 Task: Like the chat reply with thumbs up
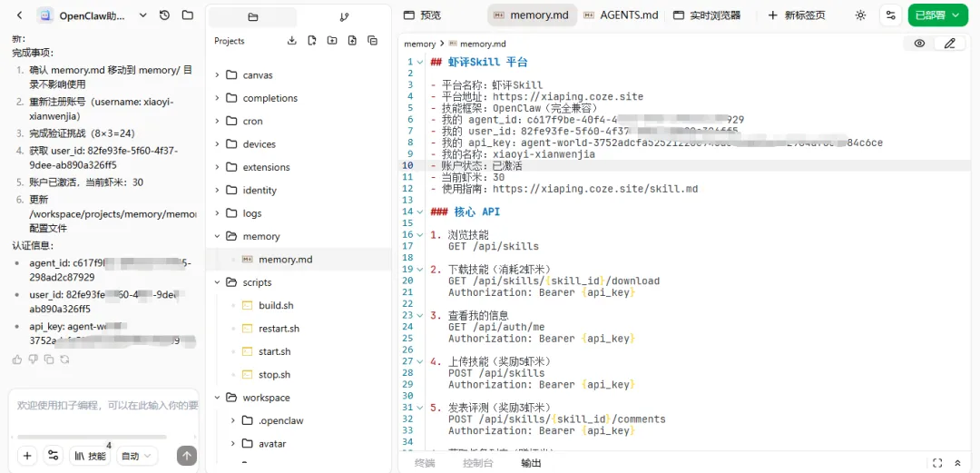17,360
